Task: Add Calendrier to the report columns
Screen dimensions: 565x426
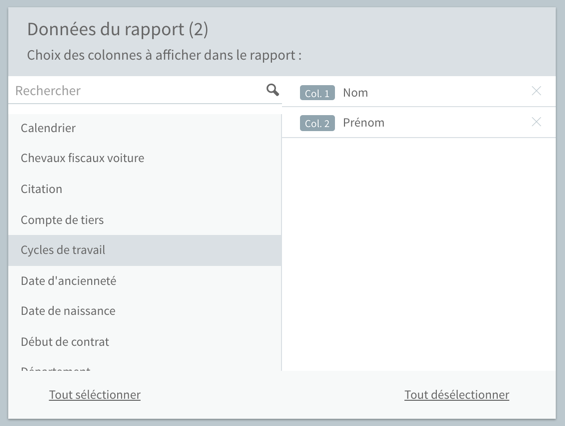Action: (x=145, y=128)
